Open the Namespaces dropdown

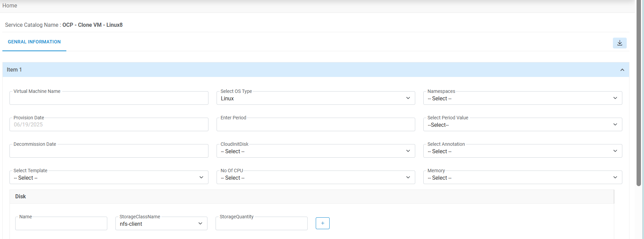pyautogui.click(x=522, y=98)
